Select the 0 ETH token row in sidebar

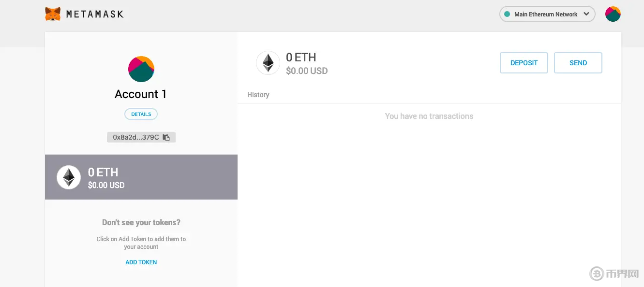coord(141,177)
